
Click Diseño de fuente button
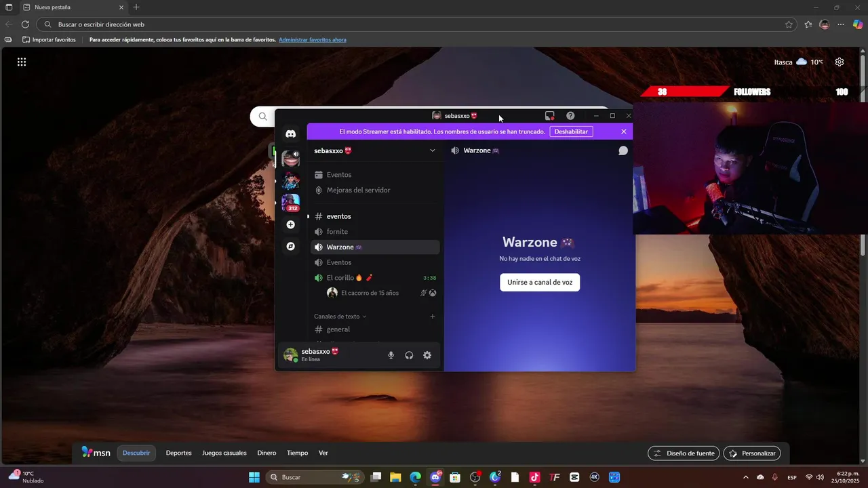click(x=684, y=453)
